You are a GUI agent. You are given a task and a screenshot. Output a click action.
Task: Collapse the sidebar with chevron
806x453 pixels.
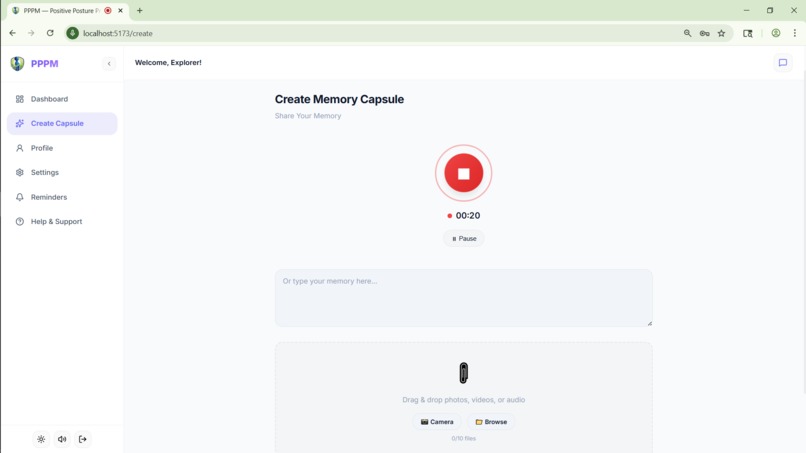tap(109, 64)
